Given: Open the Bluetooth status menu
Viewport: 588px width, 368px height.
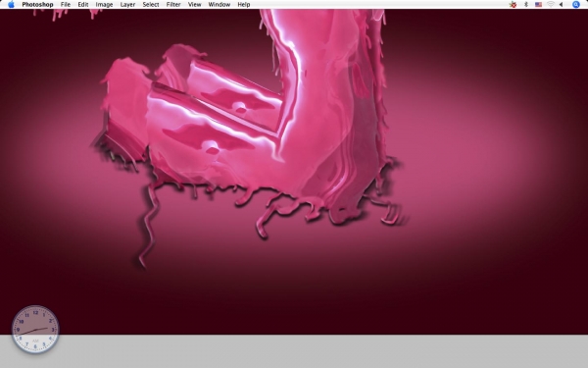Looking at the screenshot, I should (525, 5).
